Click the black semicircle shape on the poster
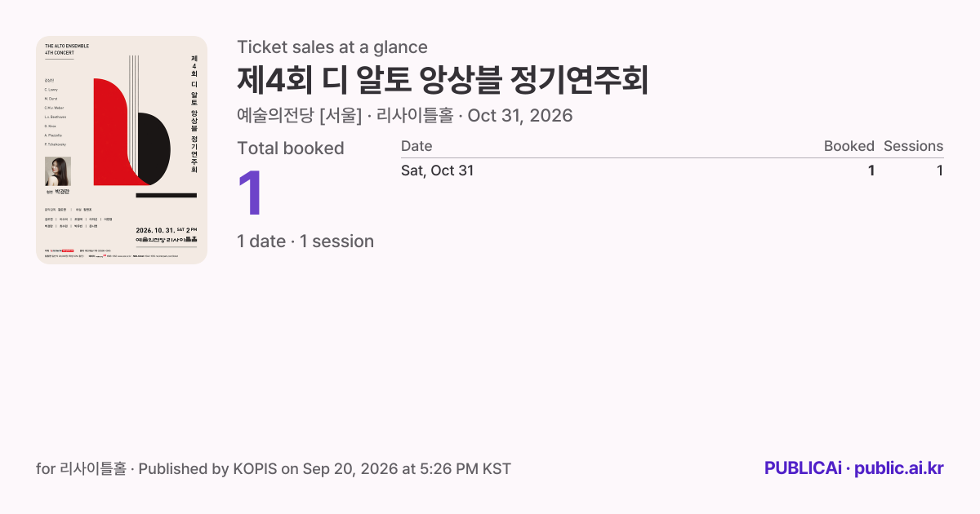This screenshot has width=980, height=514. 154,148
